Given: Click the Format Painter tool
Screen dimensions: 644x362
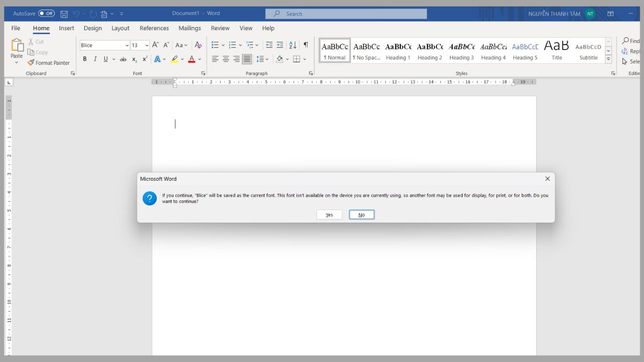Looking at the screenshot, I should coord(49,63).
